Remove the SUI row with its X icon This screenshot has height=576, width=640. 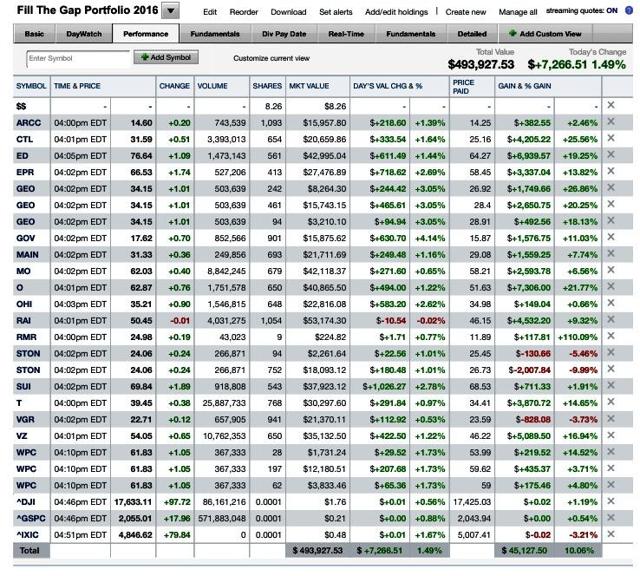[611, 385]
